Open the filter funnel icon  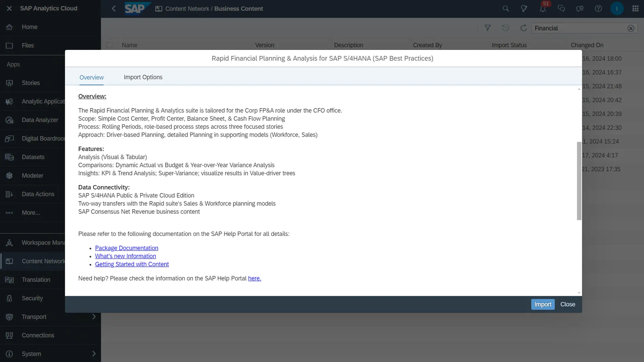[x=488, y=28]
